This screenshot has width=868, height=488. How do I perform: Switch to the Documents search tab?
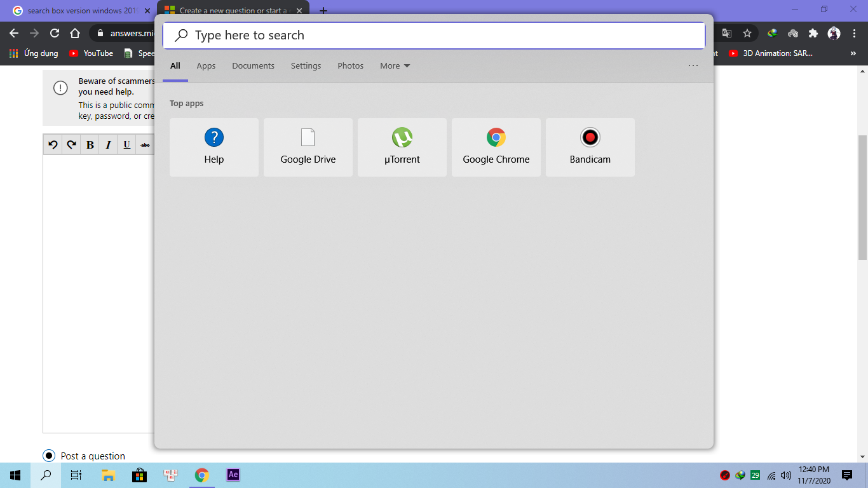tap(253, 66)
